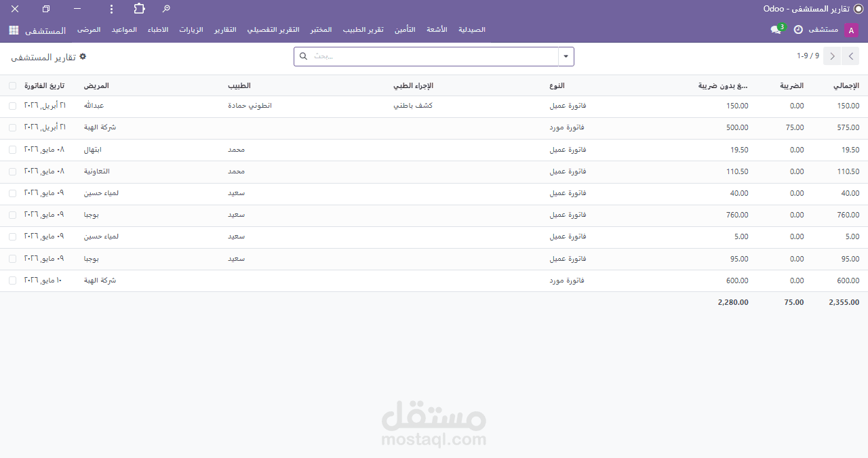Open the gear actions icon beside تقارير المستشفى
868x458 pixels.
click(x=83, y=57)
